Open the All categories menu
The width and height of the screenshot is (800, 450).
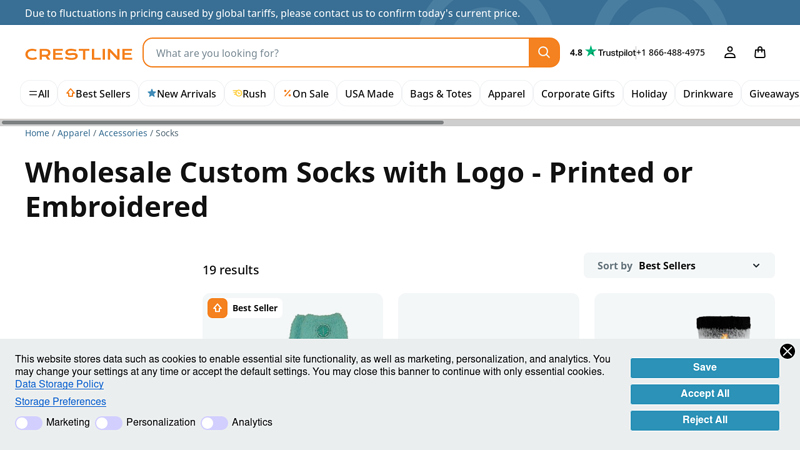[x=39, y=94]
